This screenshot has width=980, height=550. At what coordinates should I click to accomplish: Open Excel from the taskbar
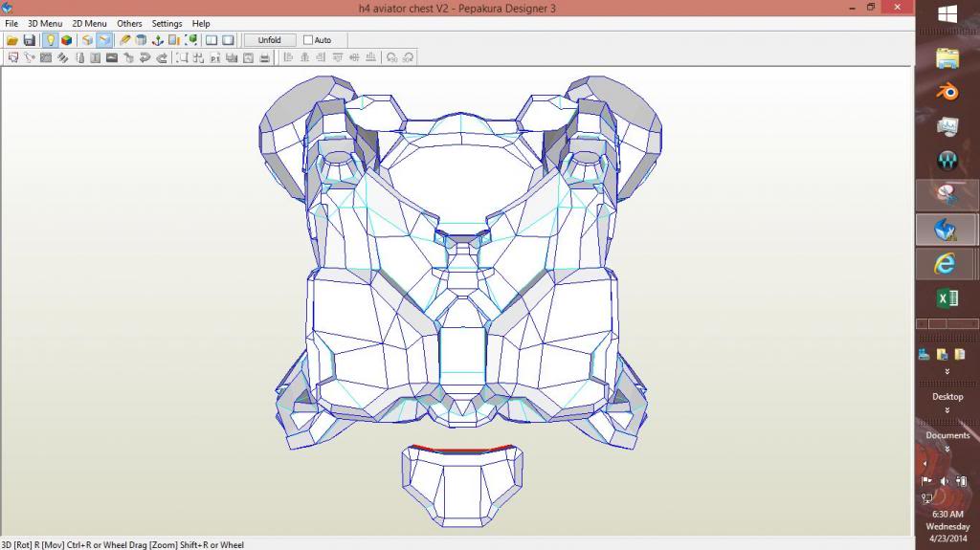pos(947,298)
